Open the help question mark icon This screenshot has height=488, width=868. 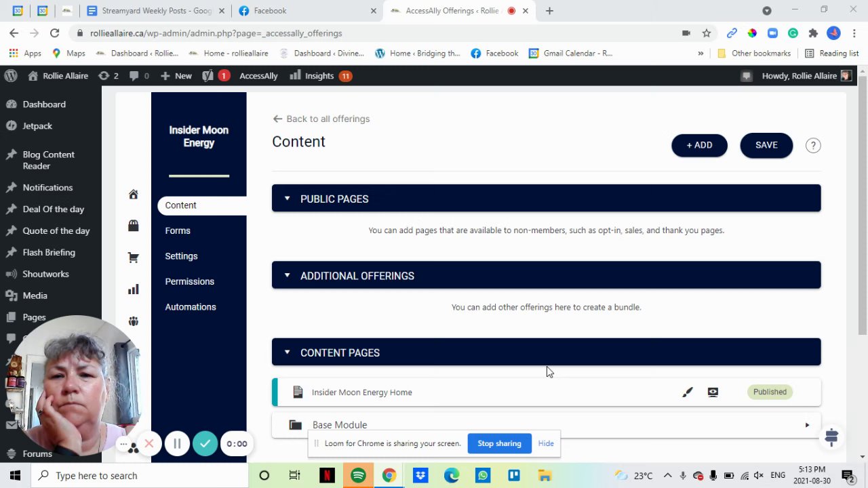pyautogui.click(x=813, y=145)
